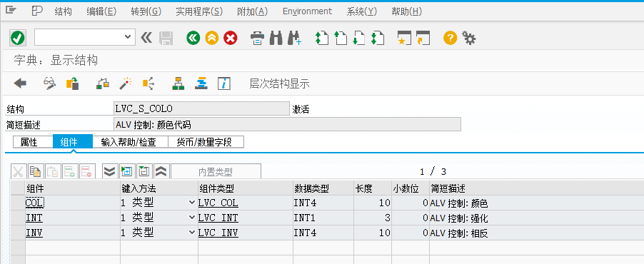Screen dimensions: 644x264
Task: Click the 层次结构显示 button
Action: (279, 84)
